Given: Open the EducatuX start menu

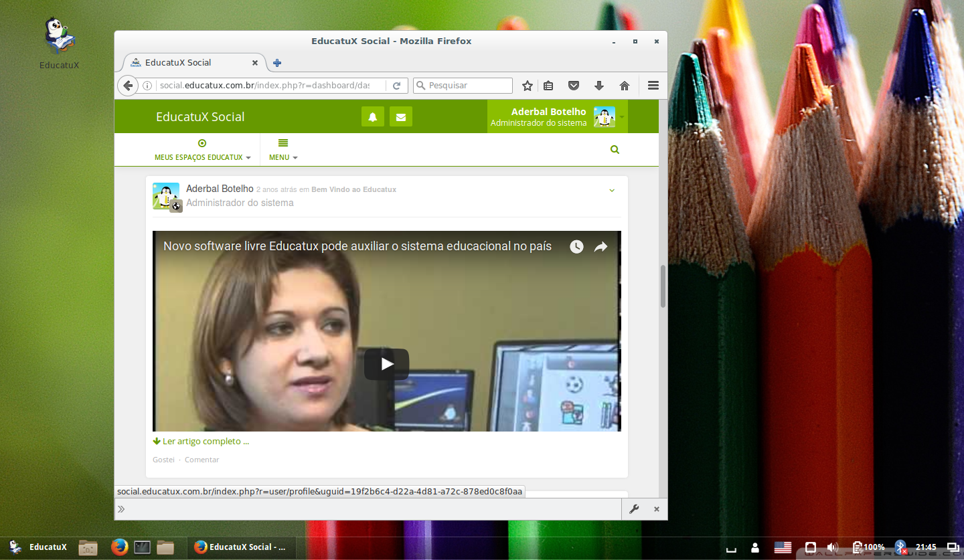Looking at the screenshot, I should point(38,547).
